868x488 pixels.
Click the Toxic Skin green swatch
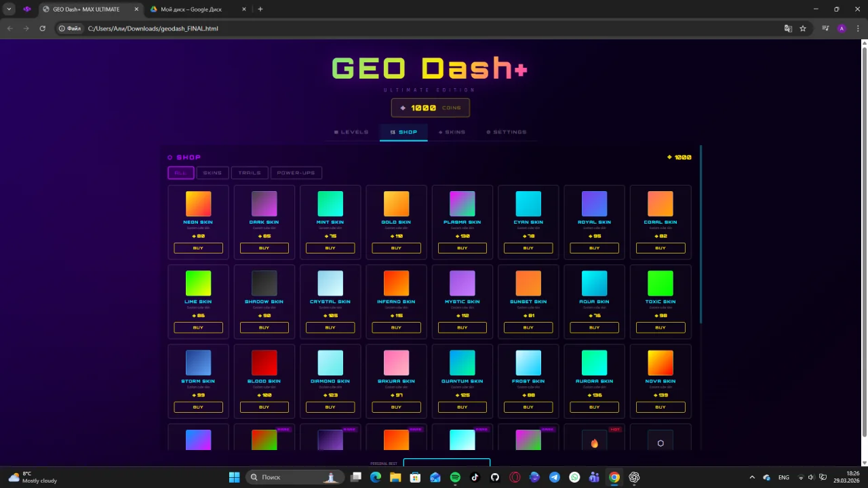pyautogui.click(x=660, y=283)
